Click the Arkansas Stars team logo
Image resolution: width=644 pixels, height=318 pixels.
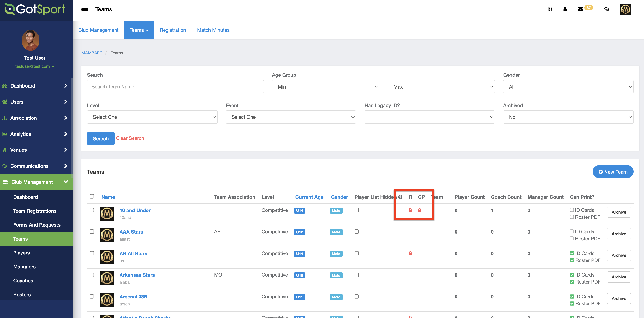(107, 278)
